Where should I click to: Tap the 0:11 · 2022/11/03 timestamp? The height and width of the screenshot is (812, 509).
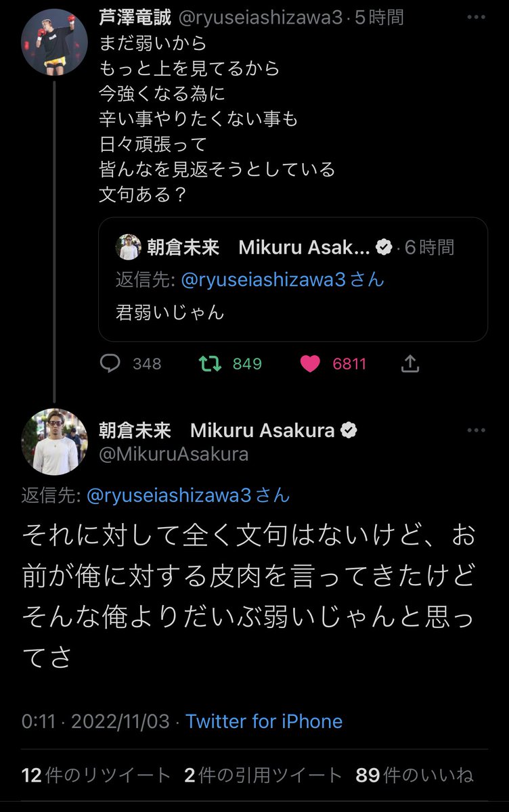[95, 721]
